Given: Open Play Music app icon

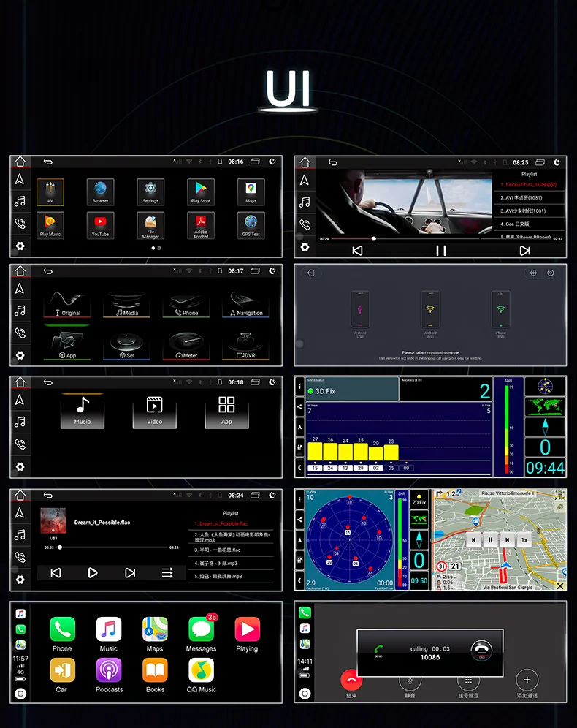Looking at the screenshot, I should (x=50, y=225).
